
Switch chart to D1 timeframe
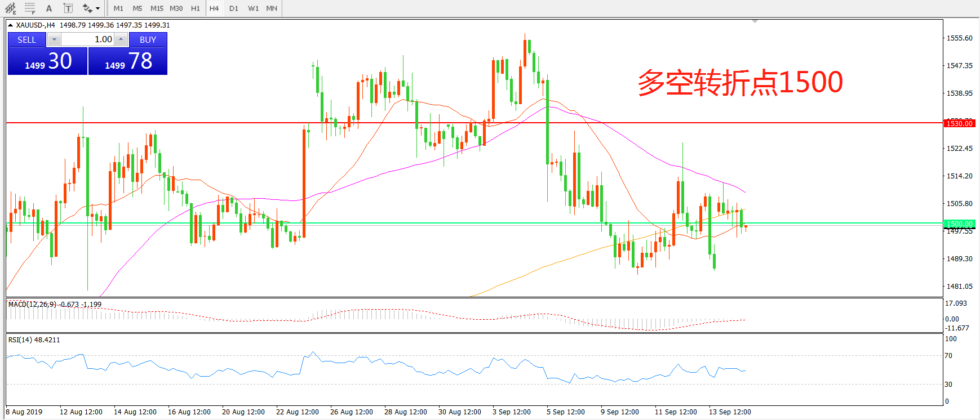pos(234,8)
